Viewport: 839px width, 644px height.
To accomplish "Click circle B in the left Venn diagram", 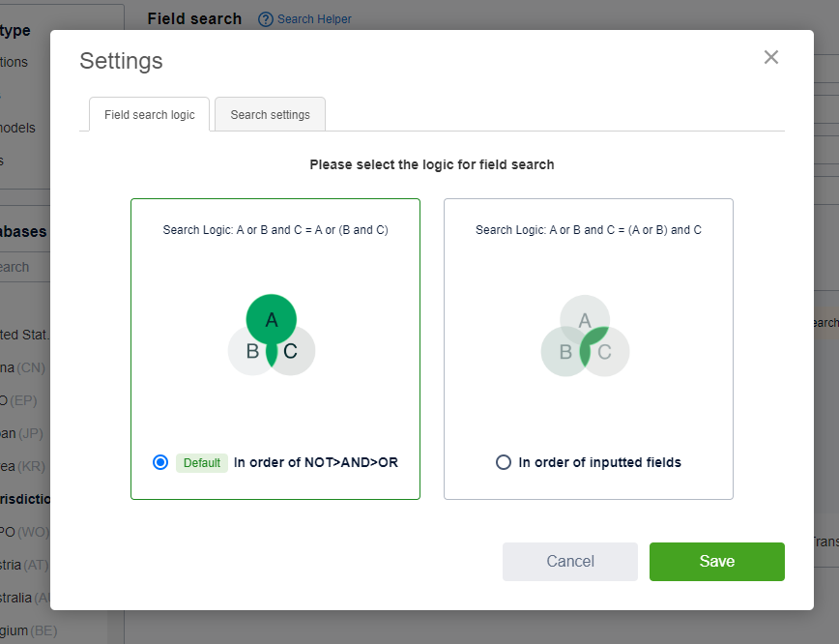I will click(247, 352).
